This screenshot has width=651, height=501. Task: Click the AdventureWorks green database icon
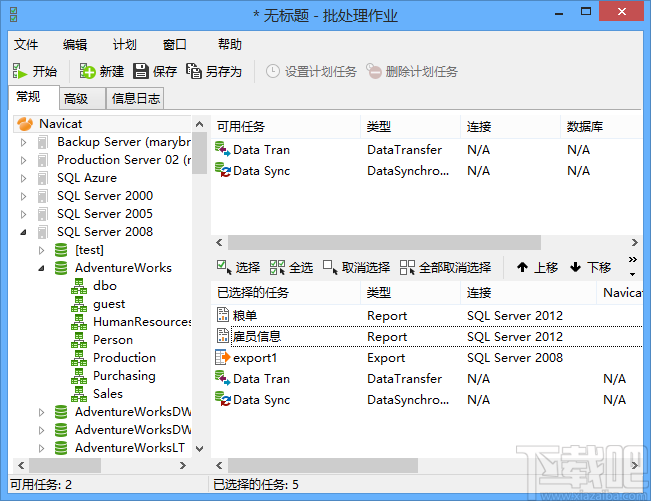click(x=61, y=268)
